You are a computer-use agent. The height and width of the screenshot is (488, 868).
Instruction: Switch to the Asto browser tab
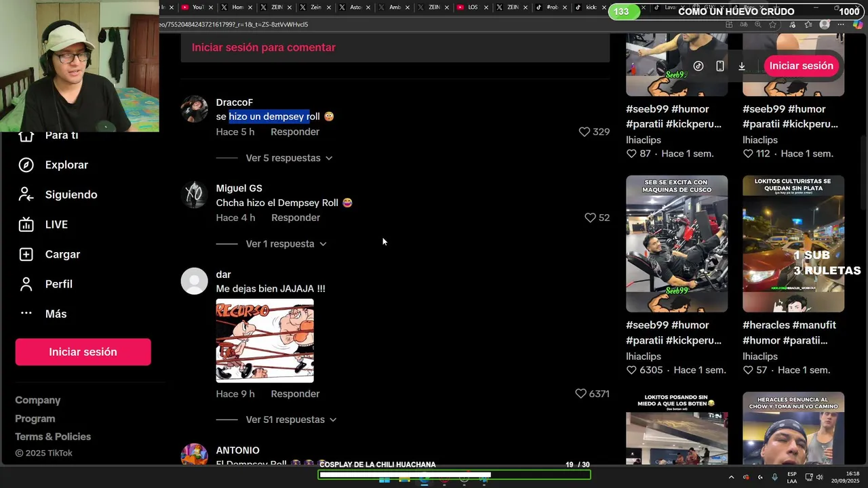coord(355,7)
